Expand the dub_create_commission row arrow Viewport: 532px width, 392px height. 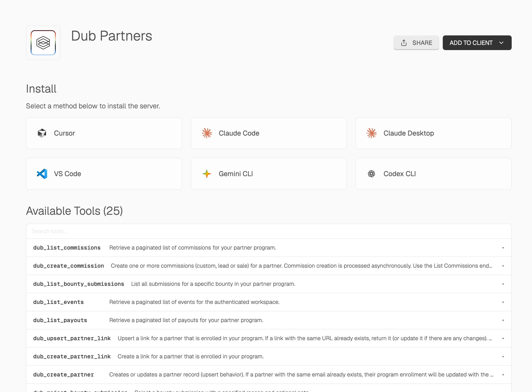pyautogui.click(x=503, y=266)
